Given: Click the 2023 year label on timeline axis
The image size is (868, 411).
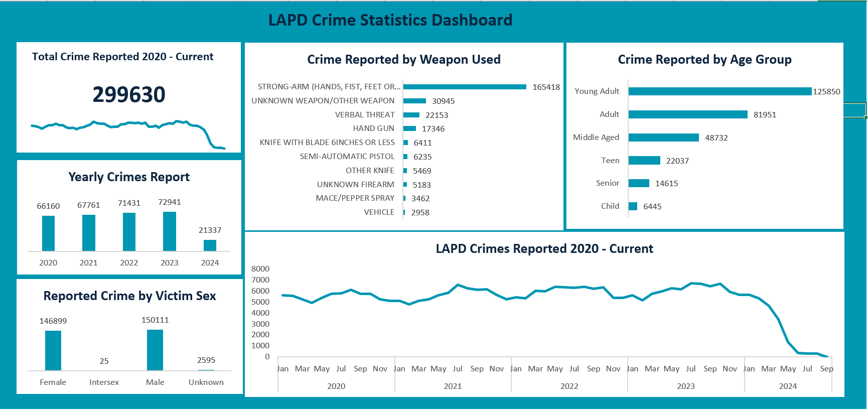Looking at the screenshot, I should pos(686,386).
